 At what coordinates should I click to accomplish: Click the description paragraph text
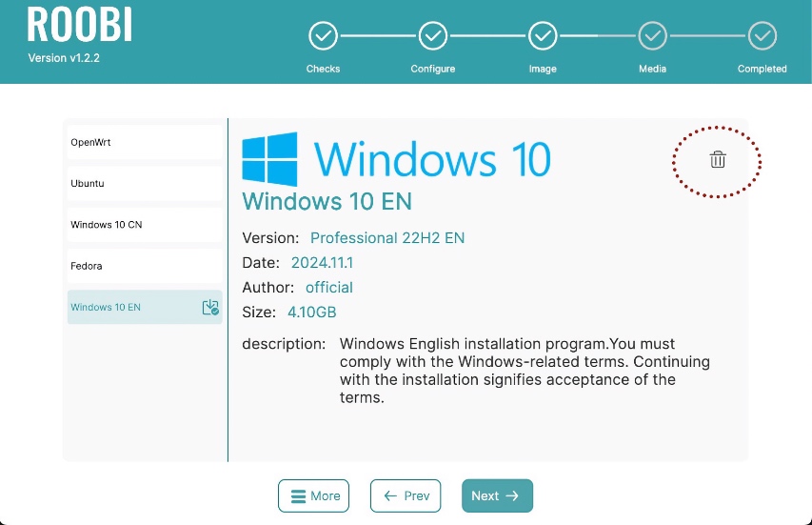pos(525,371)
